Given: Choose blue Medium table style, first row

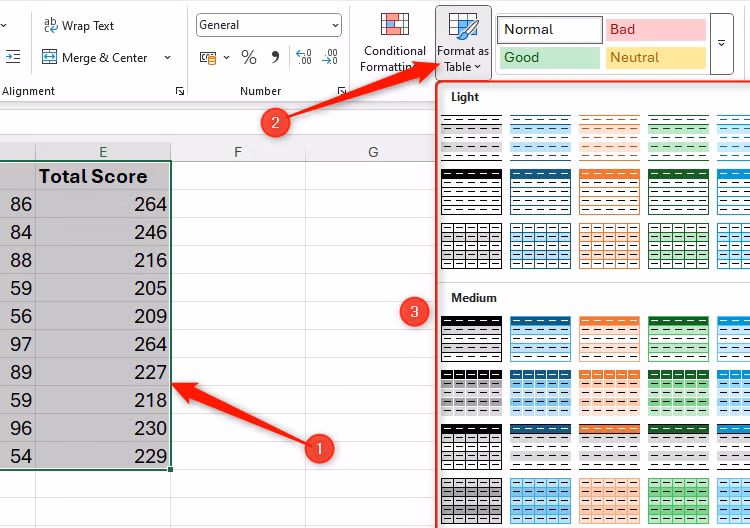Looking at the screenshot, I should tap(540, 339).
